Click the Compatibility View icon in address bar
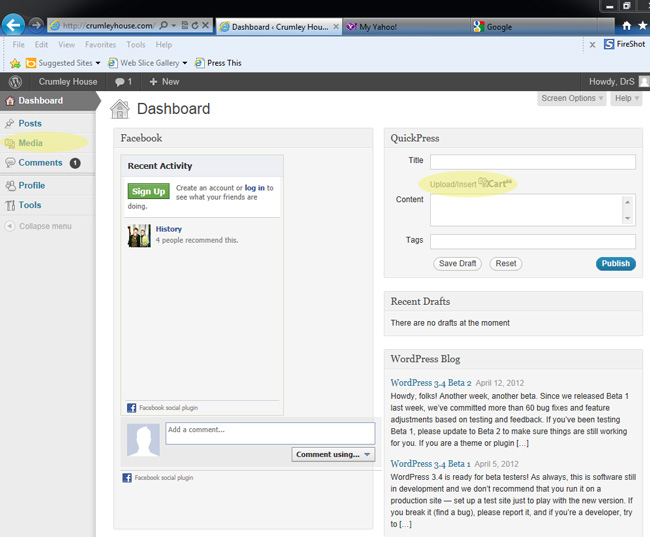650x537 pixels. pyautogui.click(x=185, y=25)
